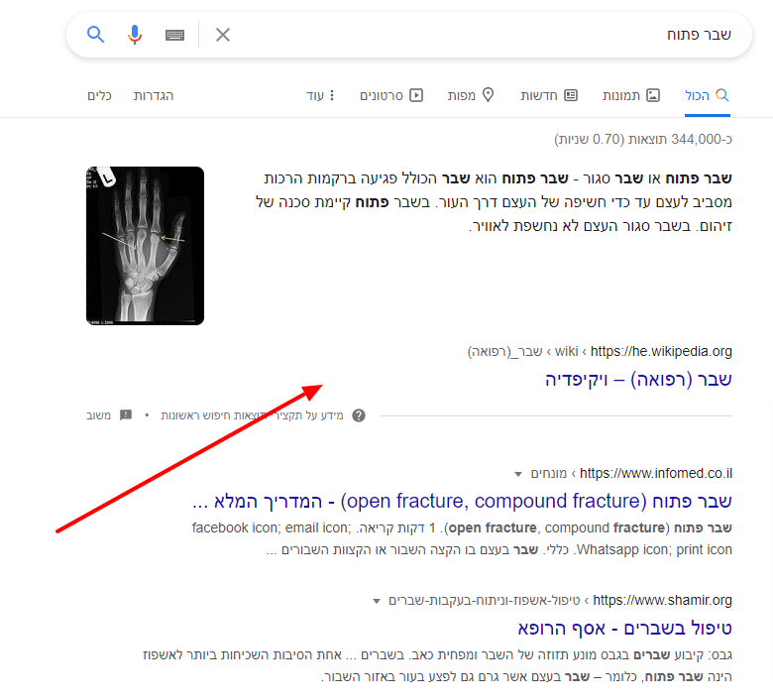Open the הגדרות settings menu
The image size is (773, 700).
pyautogui.click(x=154, y=95)
